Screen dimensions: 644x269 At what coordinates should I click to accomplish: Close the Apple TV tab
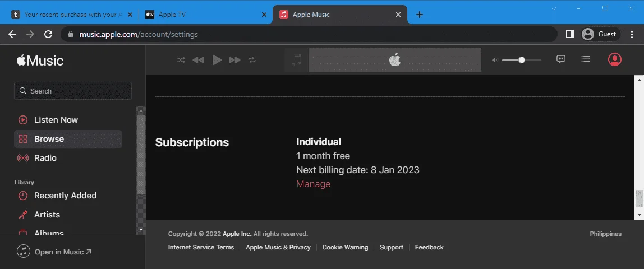[x=265, y=15]
